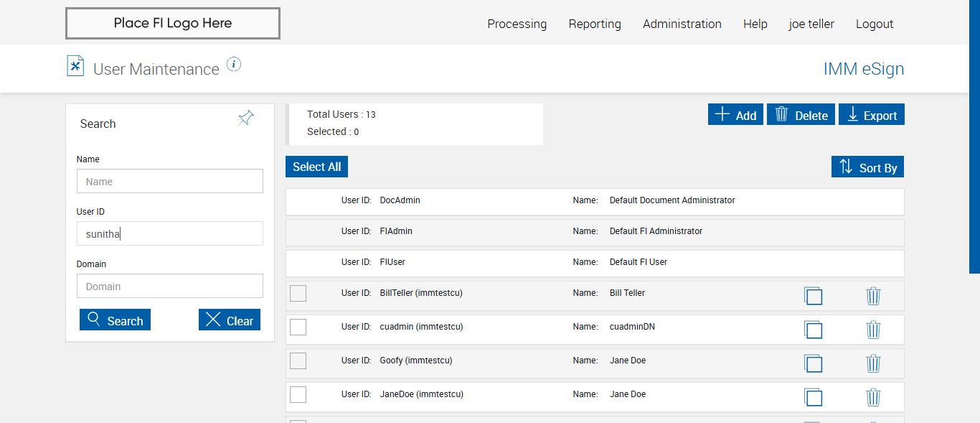Open the Processing menu
This screenshot has height=423, width=980.
click(517, 24)
